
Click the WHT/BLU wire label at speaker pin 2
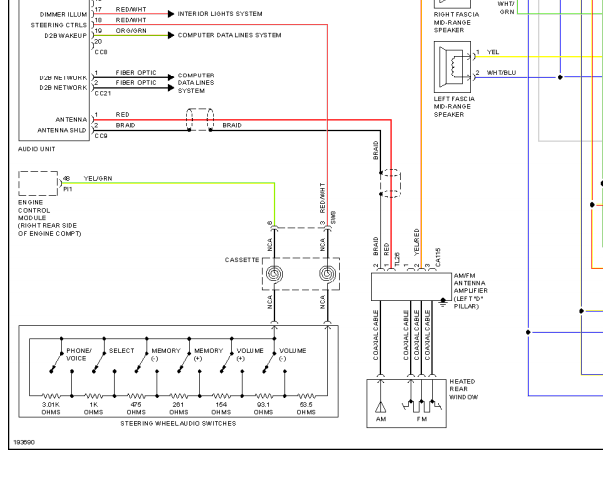click(x=501, y=73)
